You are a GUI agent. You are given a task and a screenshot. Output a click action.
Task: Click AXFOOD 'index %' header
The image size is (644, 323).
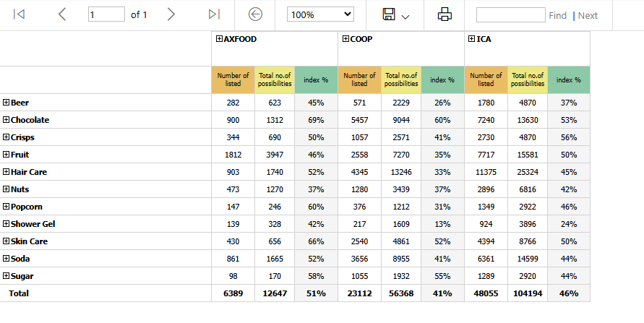[x=317, y=79]
